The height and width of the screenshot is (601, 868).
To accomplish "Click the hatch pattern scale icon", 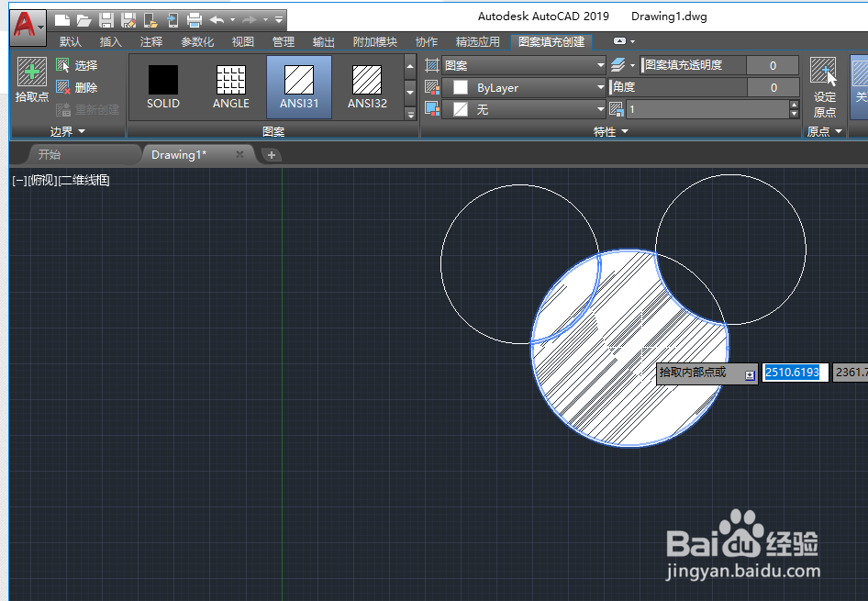I will 616,109.
